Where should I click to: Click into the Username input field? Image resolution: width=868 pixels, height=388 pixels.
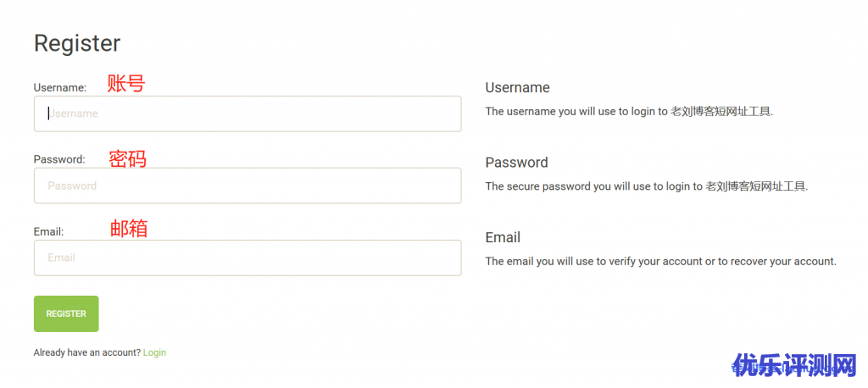click(247, 114)
